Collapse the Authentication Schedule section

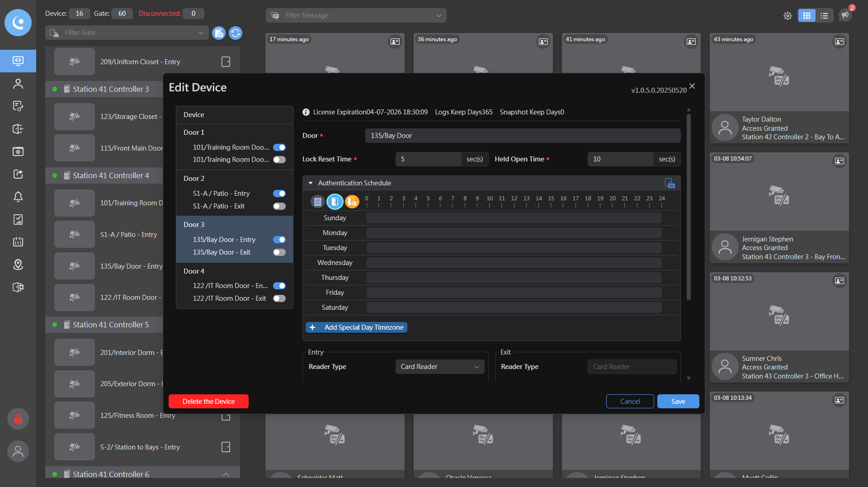click(311, 183)
